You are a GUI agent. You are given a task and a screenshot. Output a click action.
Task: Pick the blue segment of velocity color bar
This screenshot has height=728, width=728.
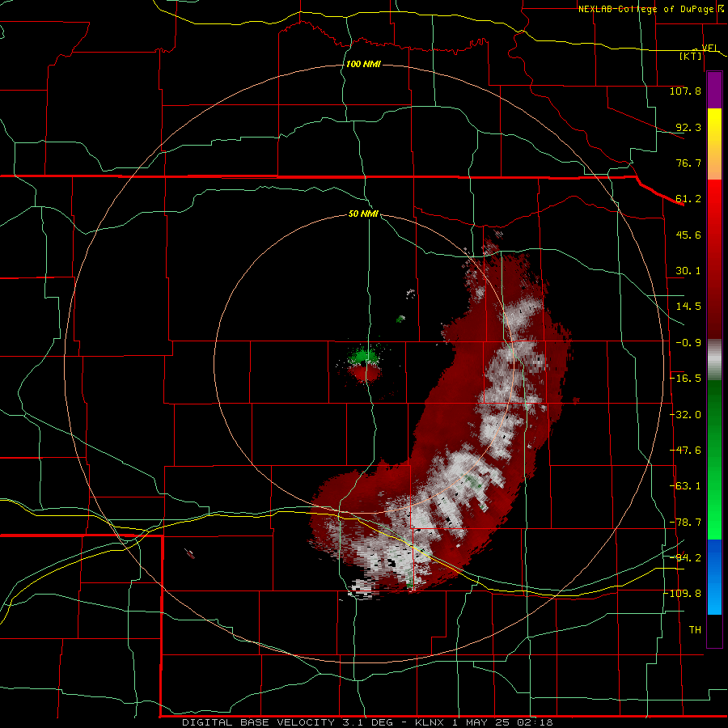pos(714,577)
